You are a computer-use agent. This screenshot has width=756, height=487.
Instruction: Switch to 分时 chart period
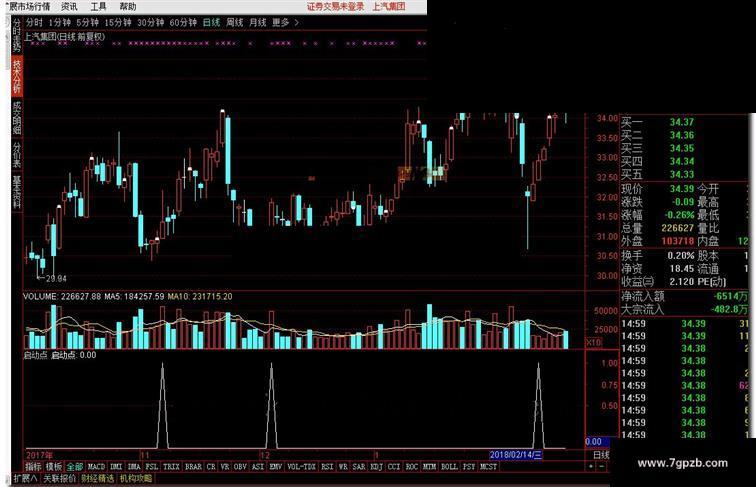[x=34, y=22]
